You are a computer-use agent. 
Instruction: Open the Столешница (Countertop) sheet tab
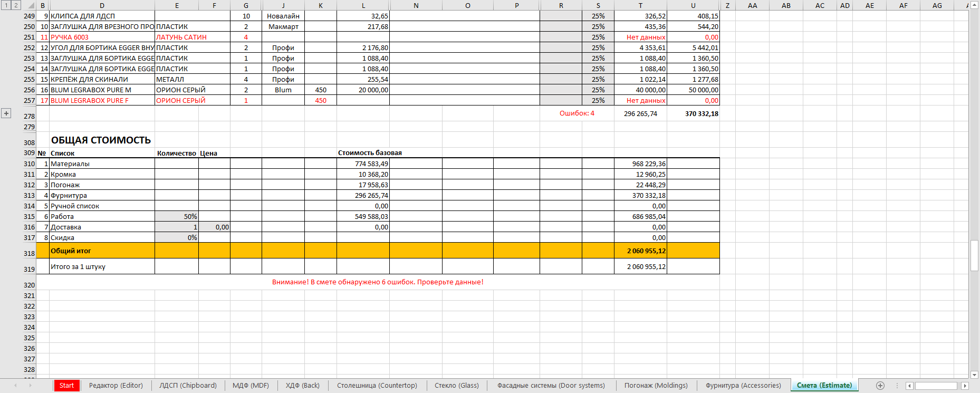(377, 386)
